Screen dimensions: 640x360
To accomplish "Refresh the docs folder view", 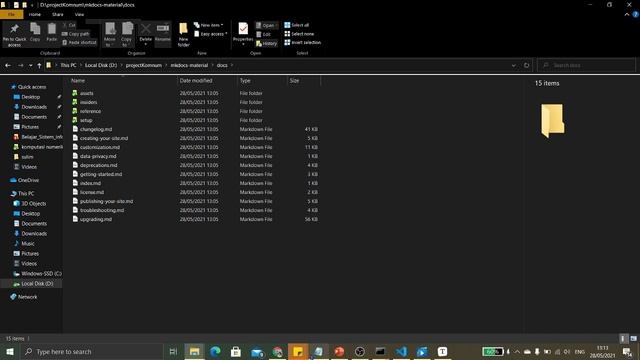I will pos(527,65).
